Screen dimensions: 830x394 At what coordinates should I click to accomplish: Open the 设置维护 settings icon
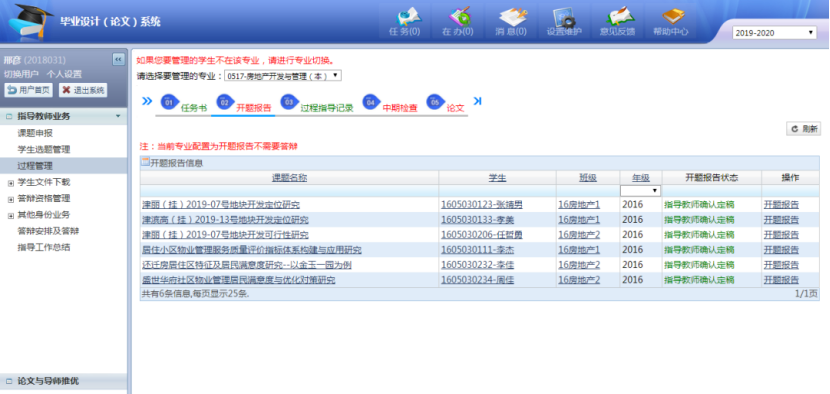coord(564,21)
